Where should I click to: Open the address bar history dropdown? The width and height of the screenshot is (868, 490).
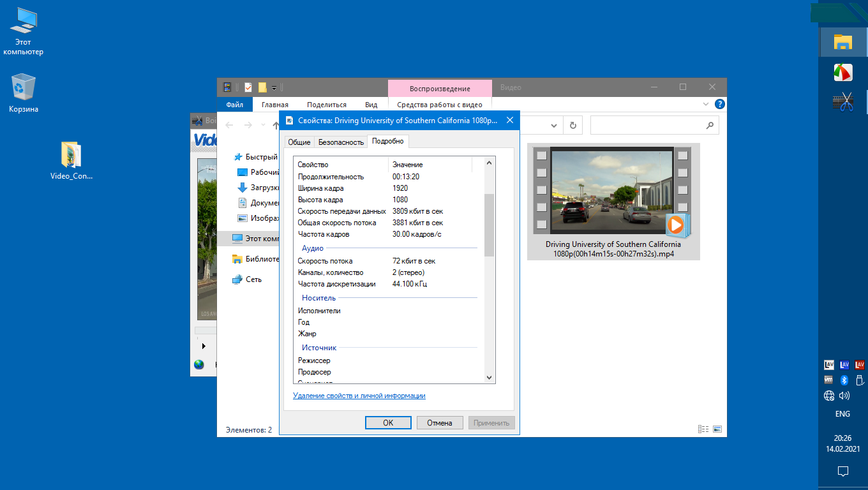[553, 126]
